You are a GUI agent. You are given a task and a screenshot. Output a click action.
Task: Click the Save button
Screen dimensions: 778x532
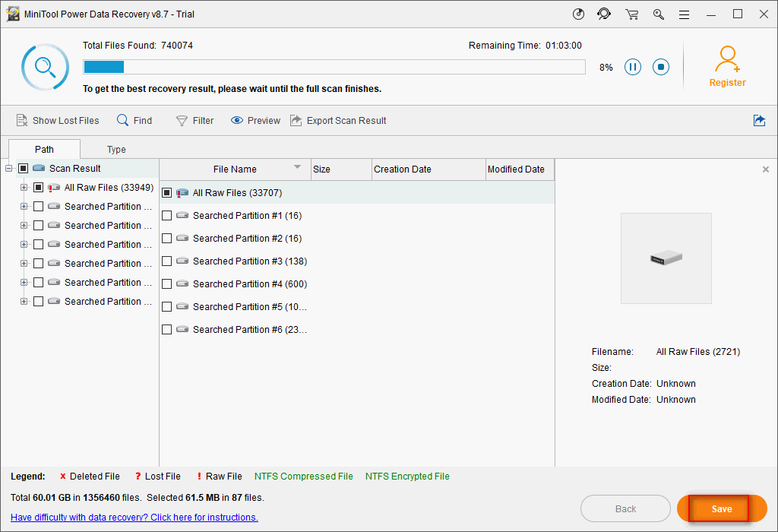click(722, 508)
